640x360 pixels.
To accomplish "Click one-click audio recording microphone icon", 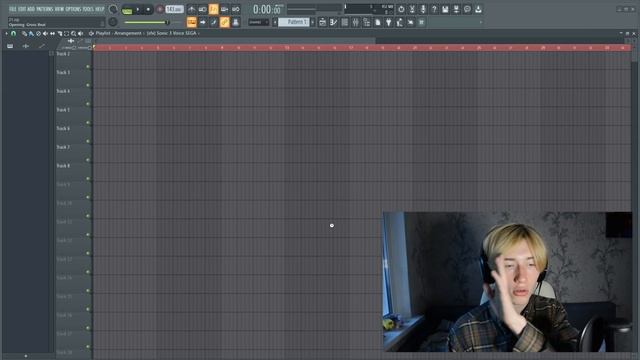I will [x=423, y=9].
